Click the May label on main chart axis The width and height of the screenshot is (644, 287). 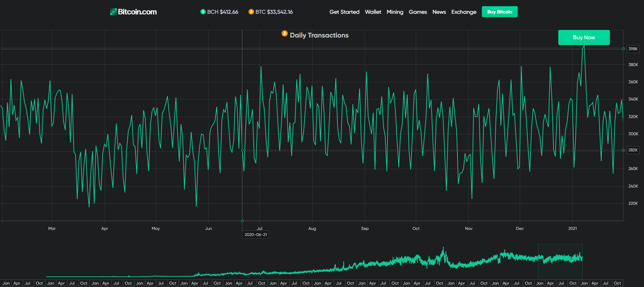click(x=156, y=228)
